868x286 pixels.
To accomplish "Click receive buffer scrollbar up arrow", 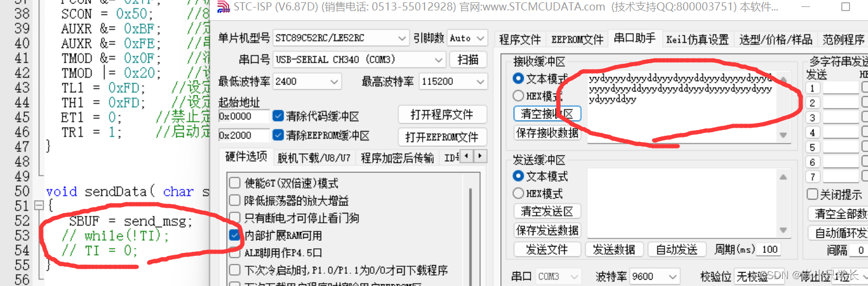I will click(783, 80).
